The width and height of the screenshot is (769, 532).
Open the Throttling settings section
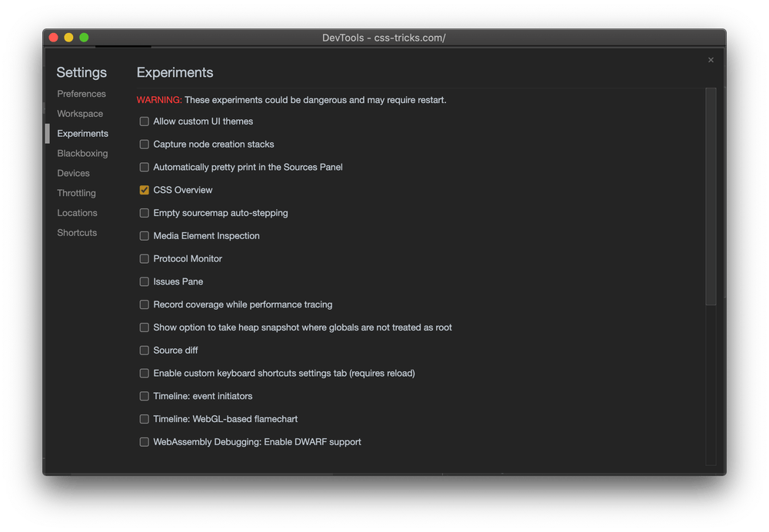[76, 193]
